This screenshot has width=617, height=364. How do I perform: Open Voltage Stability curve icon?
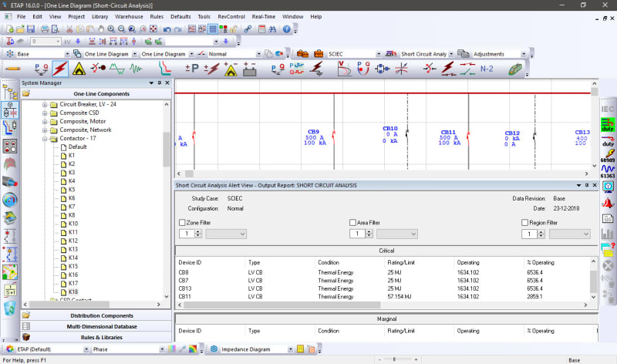(x=344, y=69)
